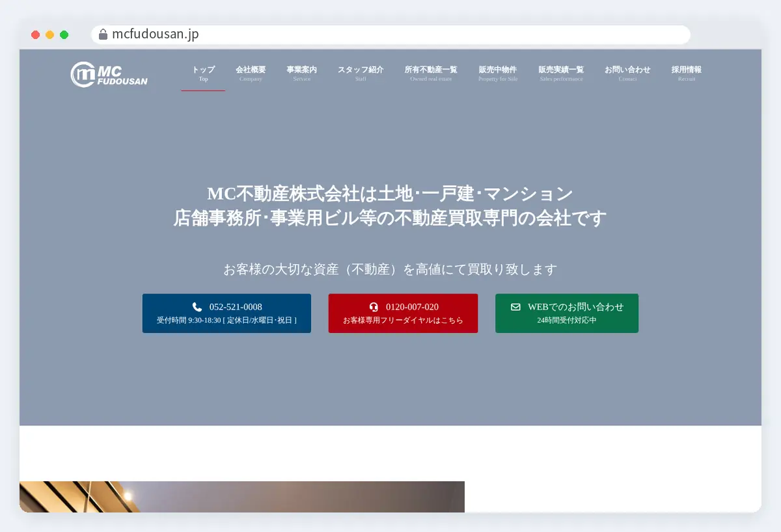
Task: Click the headset icon beside 0120-007-020
Action: [374, 307]
